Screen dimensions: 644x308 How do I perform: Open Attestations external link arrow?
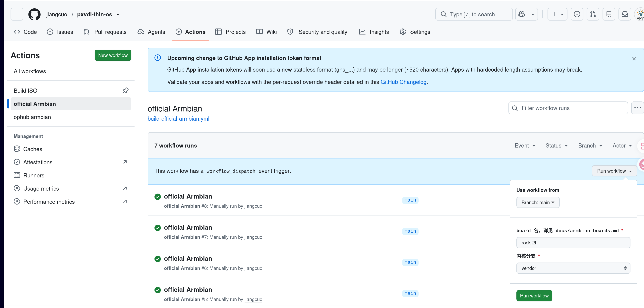tap(125, 162)
